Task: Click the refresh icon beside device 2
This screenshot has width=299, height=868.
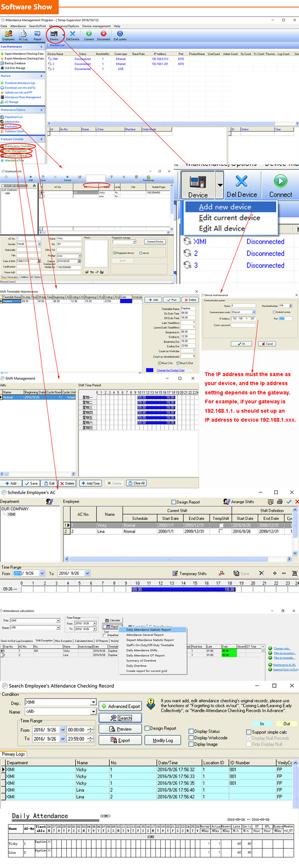Action: [187, 253]
